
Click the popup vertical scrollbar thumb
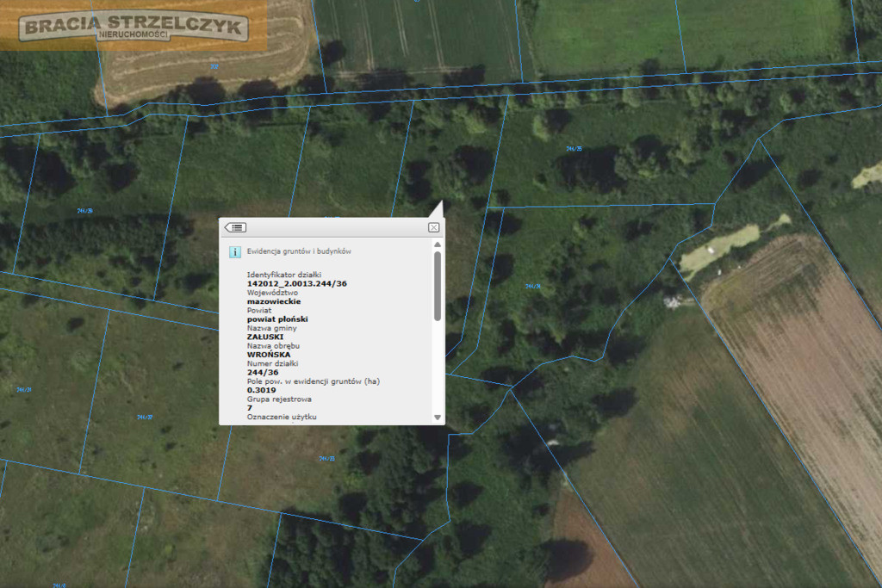[438, 286]
